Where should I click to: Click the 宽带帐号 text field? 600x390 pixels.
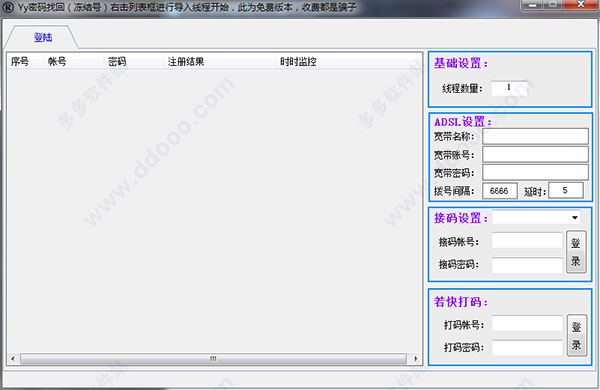pos(535,154)
